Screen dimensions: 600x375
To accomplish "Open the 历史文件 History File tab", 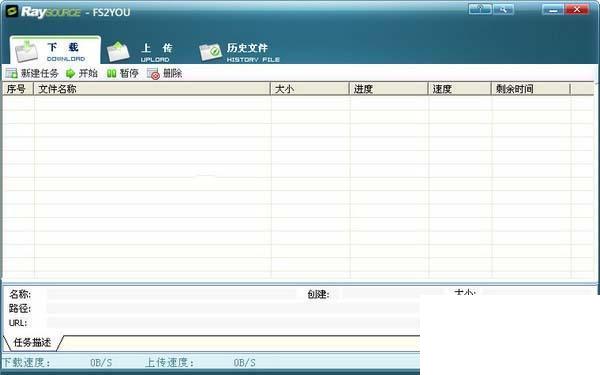I will (x=240, y=52).
